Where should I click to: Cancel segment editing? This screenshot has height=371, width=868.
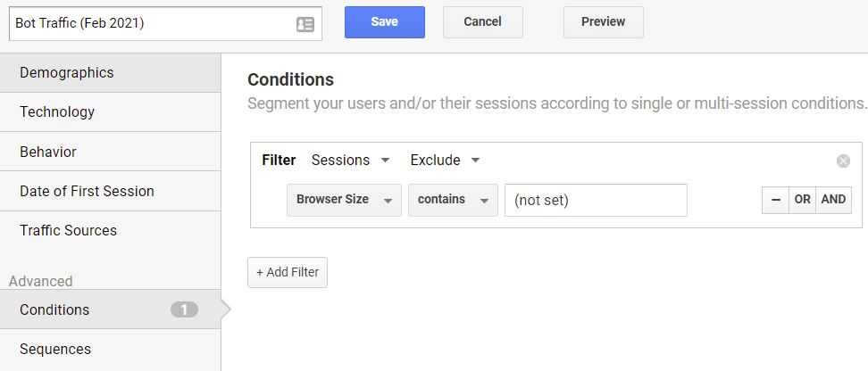483,22
